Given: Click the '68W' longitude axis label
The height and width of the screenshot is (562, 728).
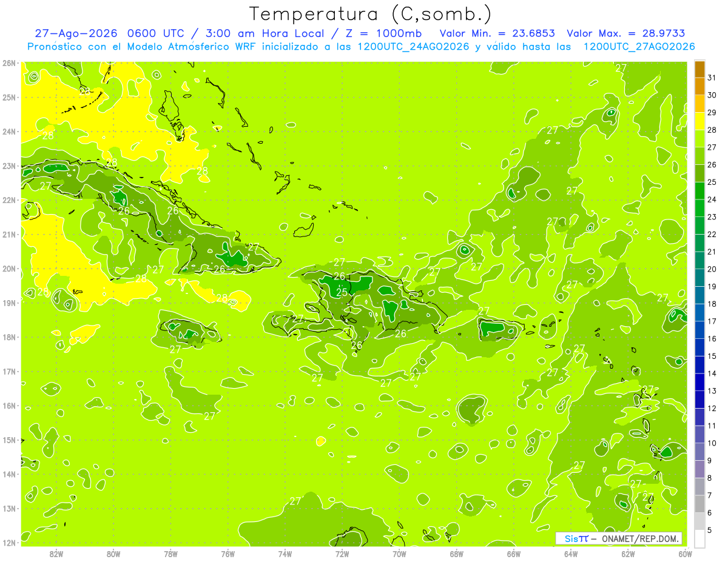Looking at the screenshot, I should coord(457,554).
